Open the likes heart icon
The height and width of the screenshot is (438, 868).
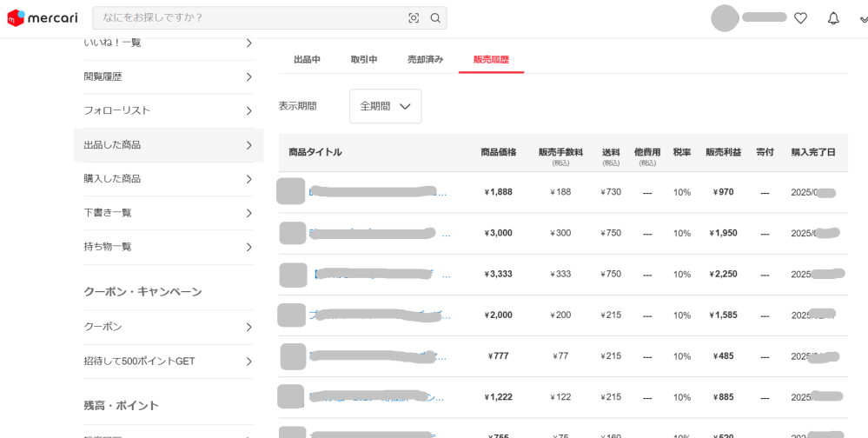[x=800, y=18]
